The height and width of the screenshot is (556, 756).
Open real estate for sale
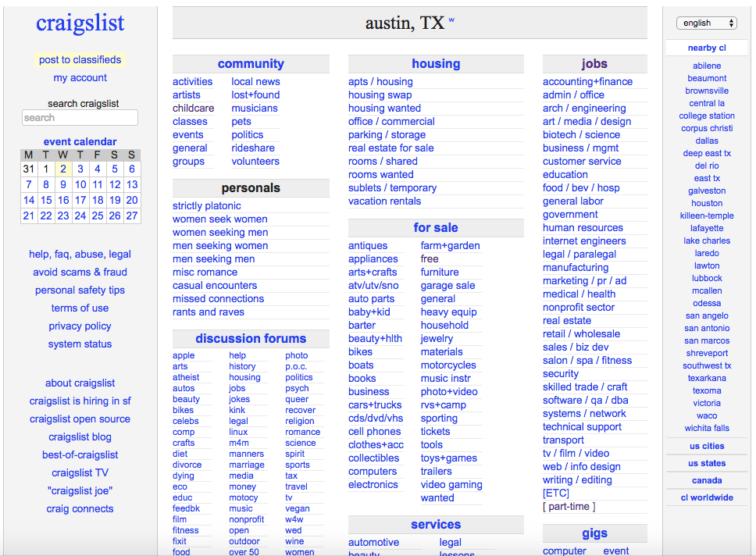pos(391,148)
